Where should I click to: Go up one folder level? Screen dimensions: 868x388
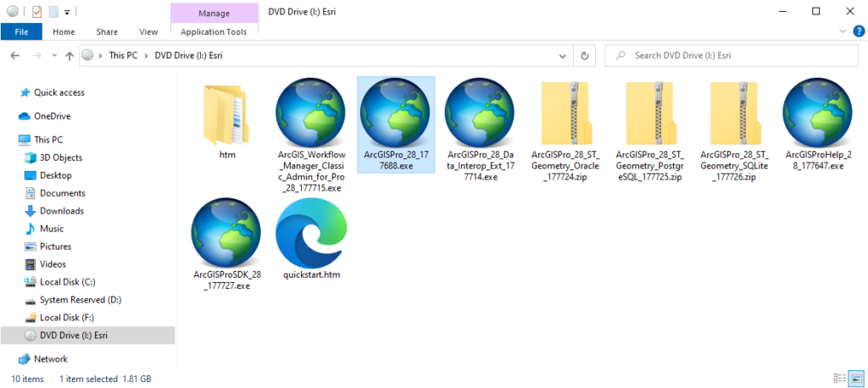click(70, 56)
